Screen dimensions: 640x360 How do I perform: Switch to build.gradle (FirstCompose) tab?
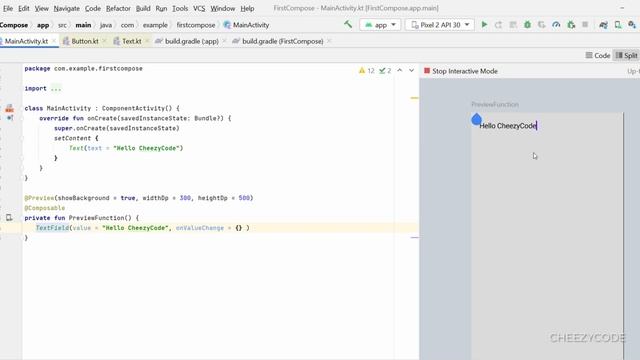point(282,41)
